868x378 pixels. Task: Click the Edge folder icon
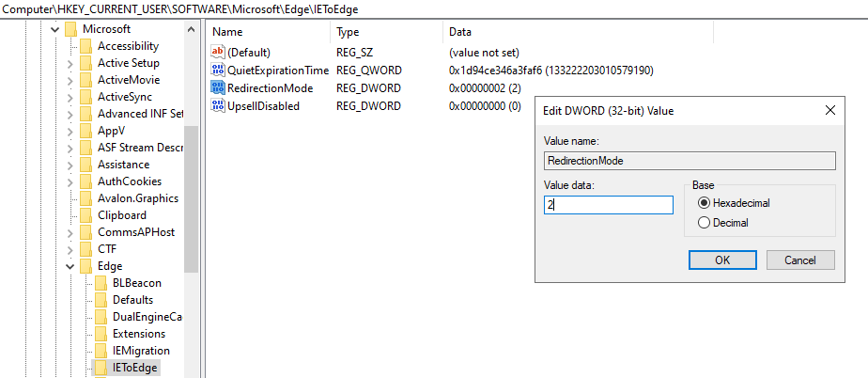[85, 266]
